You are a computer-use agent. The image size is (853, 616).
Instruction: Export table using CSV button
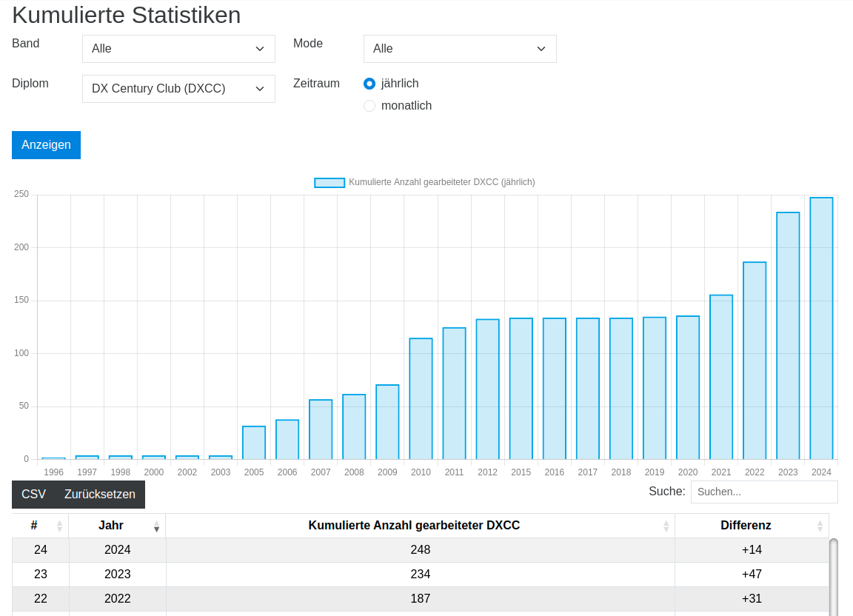click(33, 495)
